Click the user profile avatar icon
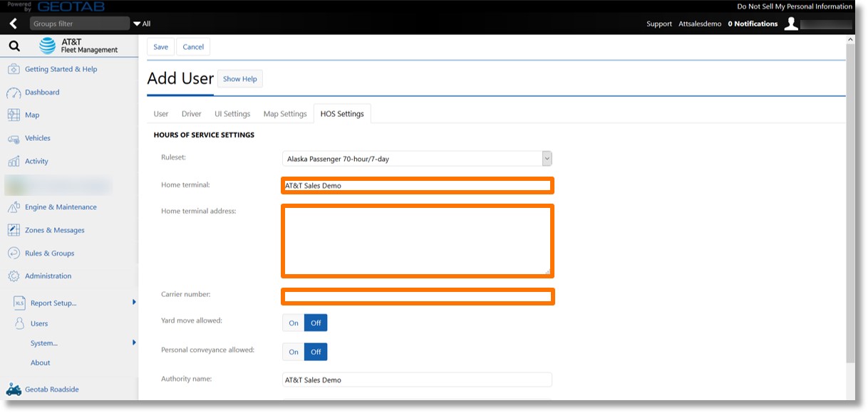Screen dimensions: 868x413 [x=790, y=23]
